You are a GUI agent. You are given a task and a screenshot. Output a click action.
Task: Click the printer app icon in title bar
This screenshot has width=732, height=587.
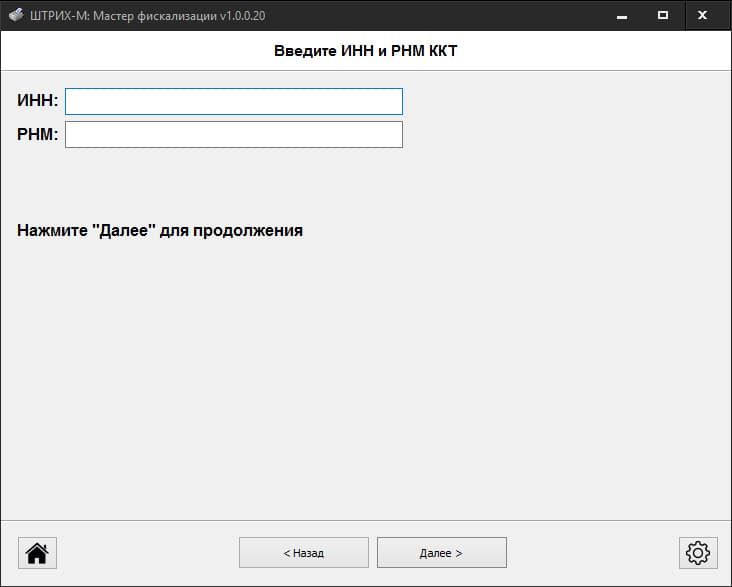pyautogui.click(x=16, y=15)
